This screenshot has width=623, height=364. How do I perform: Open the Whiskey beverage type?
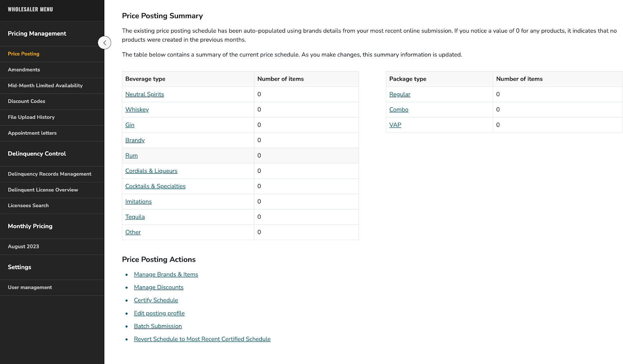(x=137, y=109)
